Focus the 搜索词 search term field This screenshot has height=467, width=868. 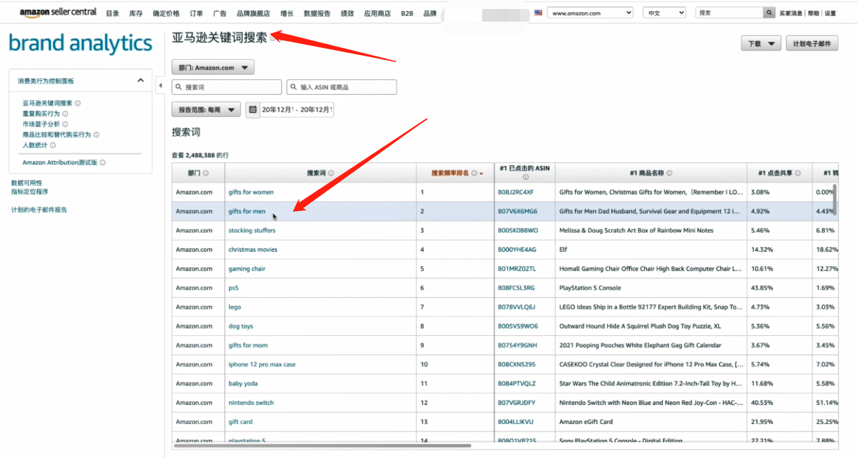(227, 87)
